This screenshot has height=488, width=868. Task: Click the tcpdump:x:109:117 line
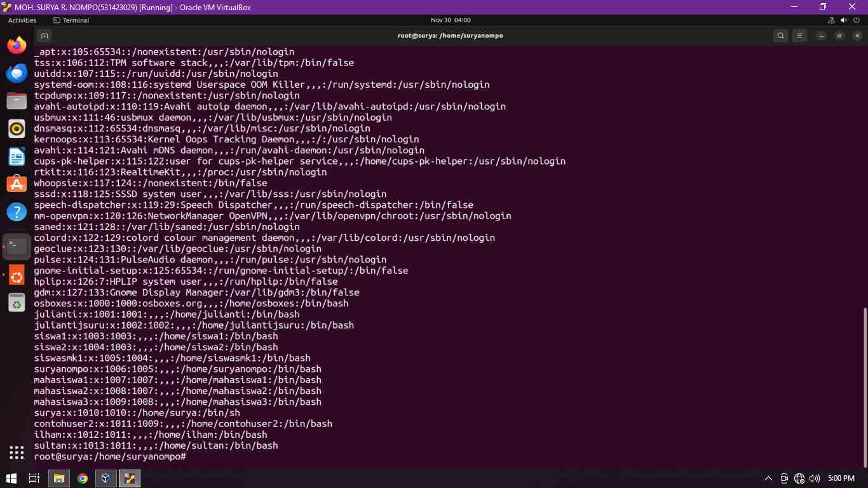tap(166, 95)
